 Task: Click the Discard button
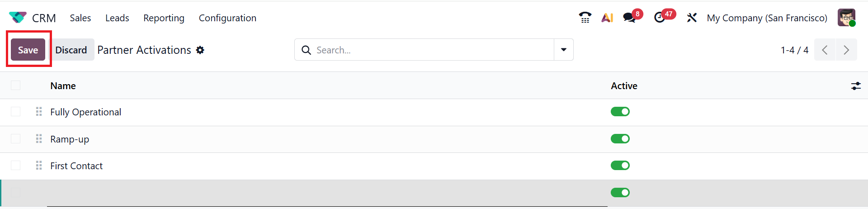pyautogui.click(x=71, y=50)
